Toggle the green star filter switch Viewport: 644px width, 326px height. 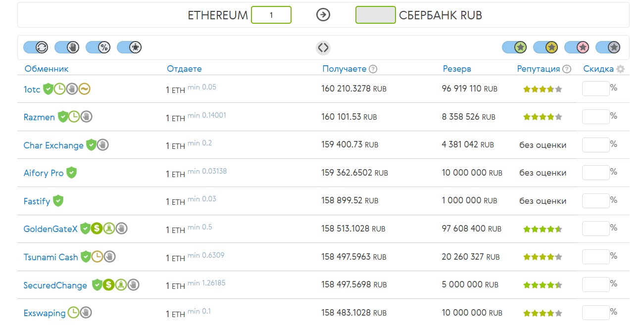pos(514,47)
